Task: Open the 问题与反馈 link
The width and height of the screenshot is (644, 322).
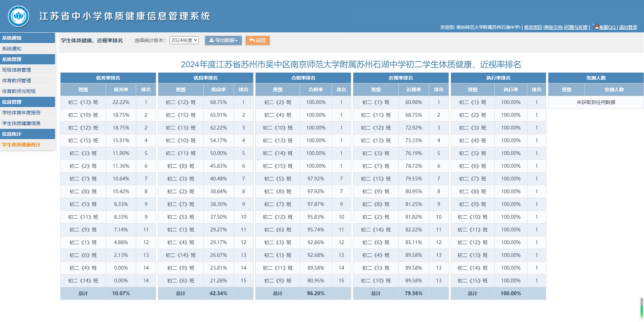Action: pyautogui.click(x=576, y=27)
